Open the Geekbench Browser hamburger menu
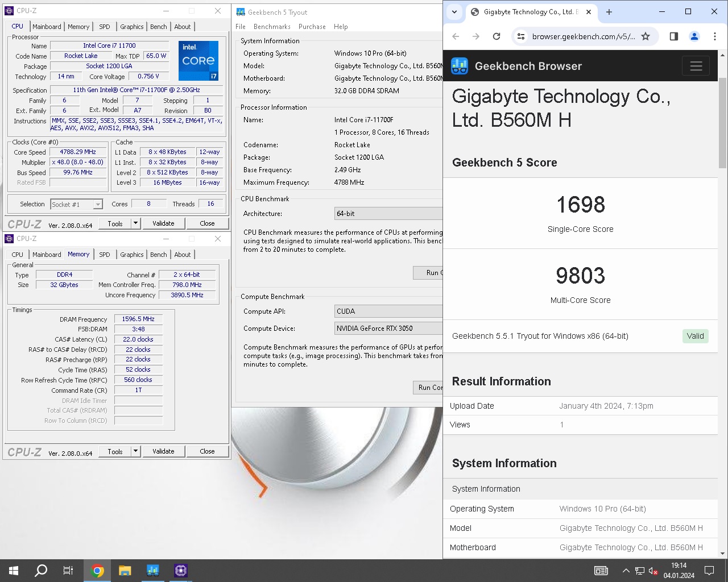 pyautogui.click(x=696, y=66)
